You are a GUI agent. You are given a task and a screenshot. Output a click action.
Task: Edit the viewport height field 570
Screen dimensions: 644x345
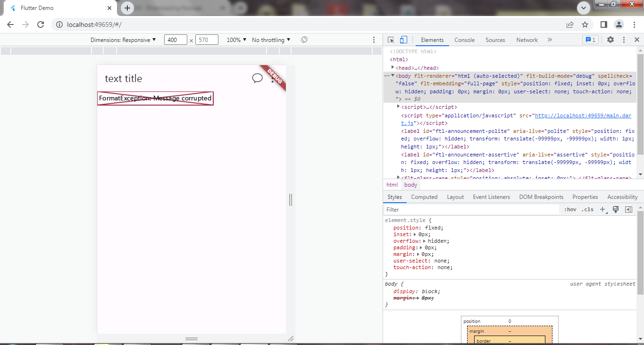(207, 40)
